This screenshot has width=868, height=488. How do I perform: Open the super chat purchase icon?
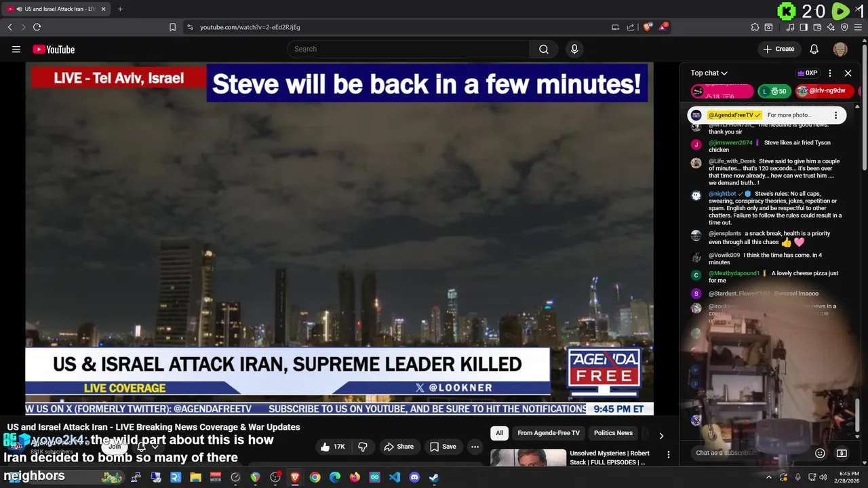[x=842, y=453]
